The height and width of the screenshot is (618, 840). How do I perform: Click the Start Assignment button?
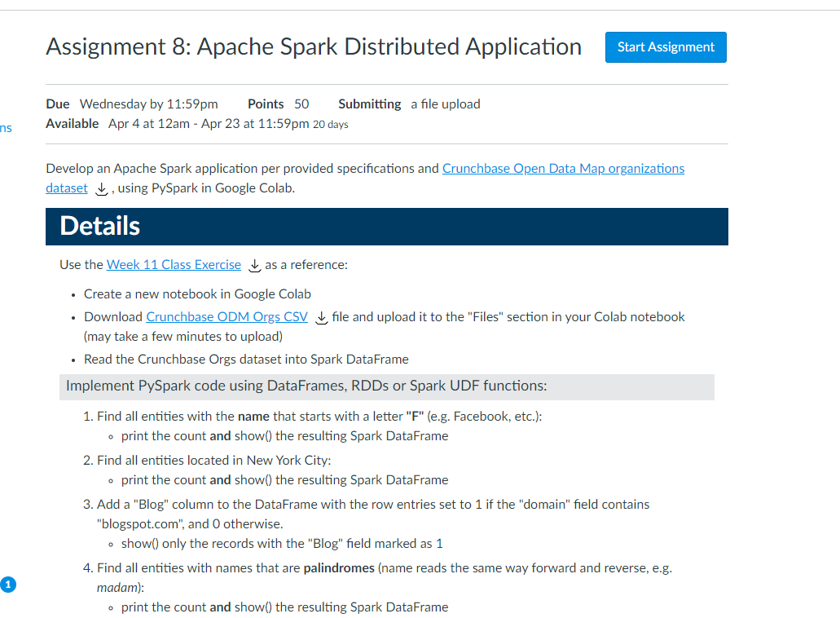pyautogui.click(x=666, y=47)
